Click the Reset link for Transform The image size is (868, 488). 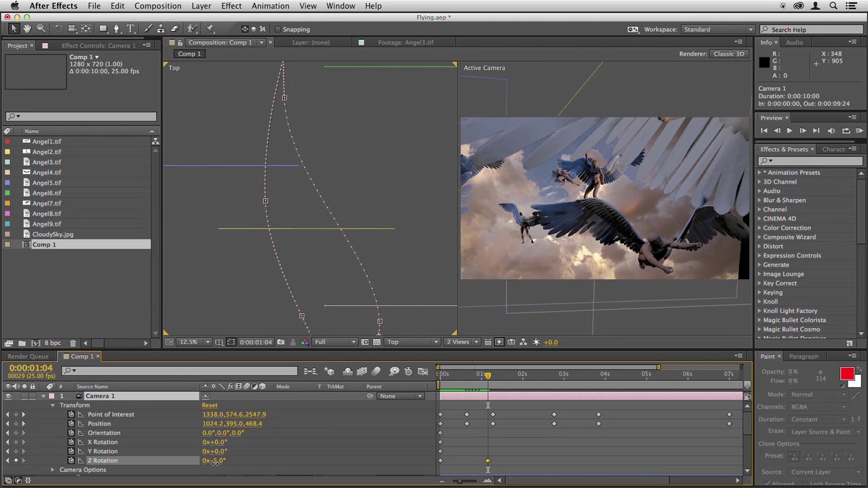[x=210, y=405]
